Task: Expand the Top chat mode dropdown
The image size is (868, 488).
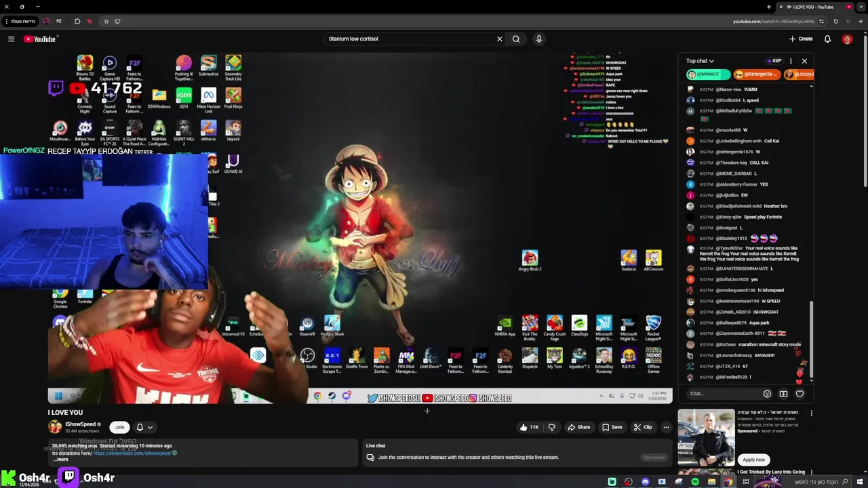Action: [700, 61]
